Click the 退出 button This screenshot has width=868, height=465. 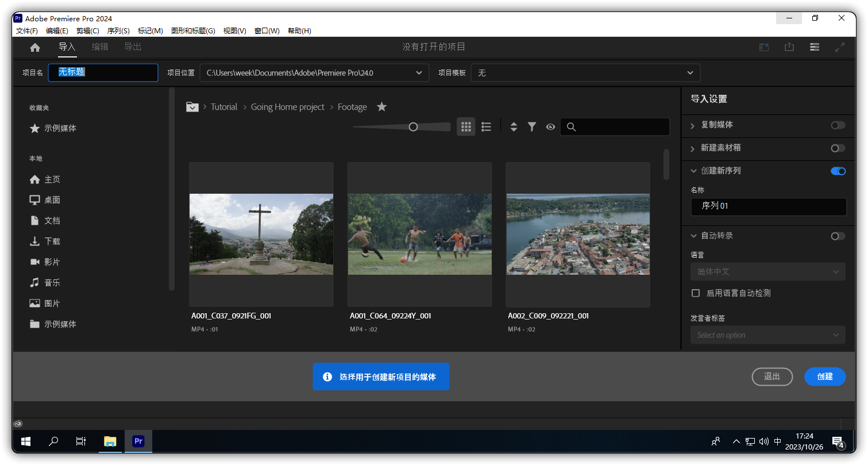[x=772, y=376]
